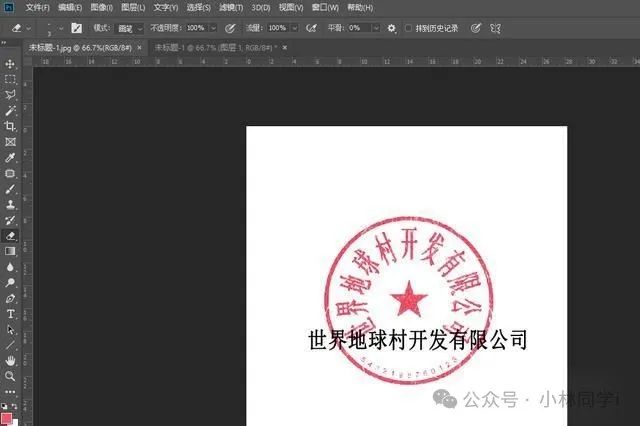Open the 模式 eraser mode dropdown

[x=131, y=28]
